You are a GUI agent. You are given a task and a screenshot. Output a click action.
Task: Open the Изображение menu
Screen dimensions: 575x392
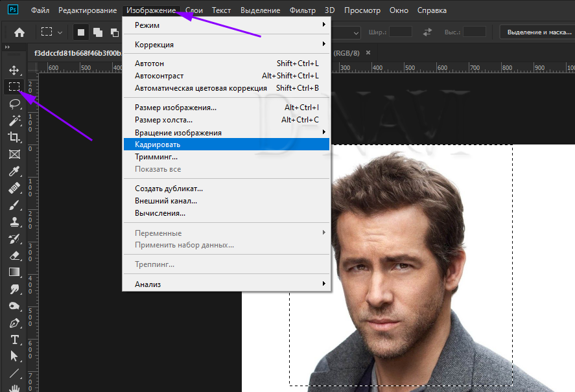151,10
